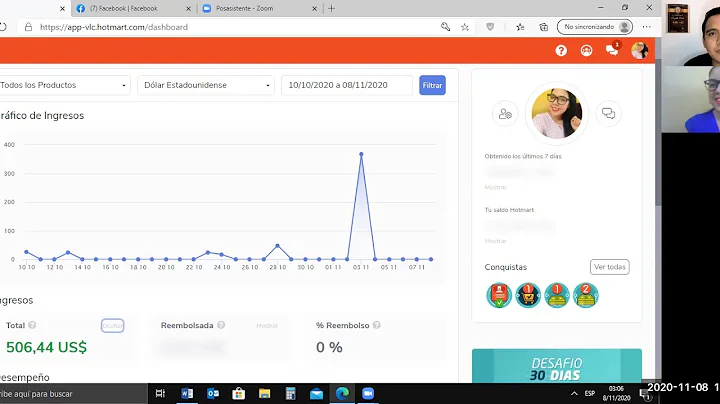Click the 28 10 data point on chart

tap(277, 246)
